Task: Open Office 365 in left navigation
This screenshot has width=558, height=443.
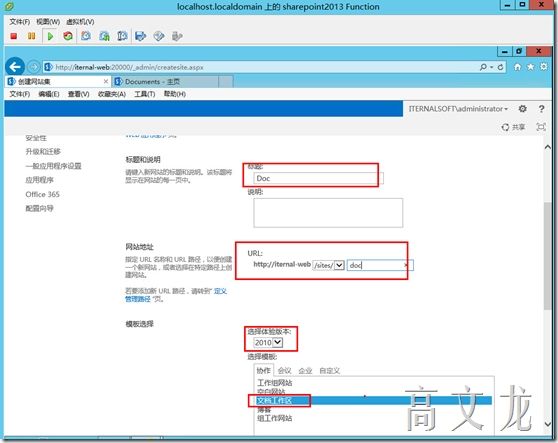Action: coord(42,194)
